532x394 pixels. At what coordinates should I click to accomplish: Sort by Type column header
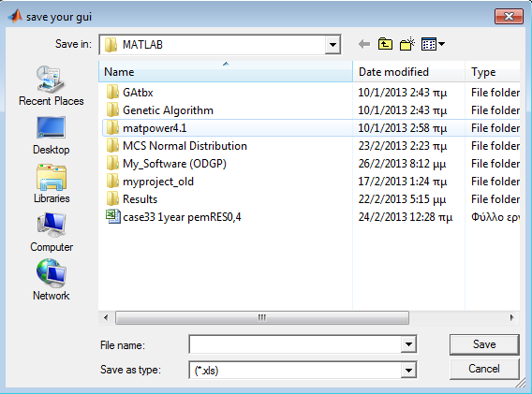point(493,71)
